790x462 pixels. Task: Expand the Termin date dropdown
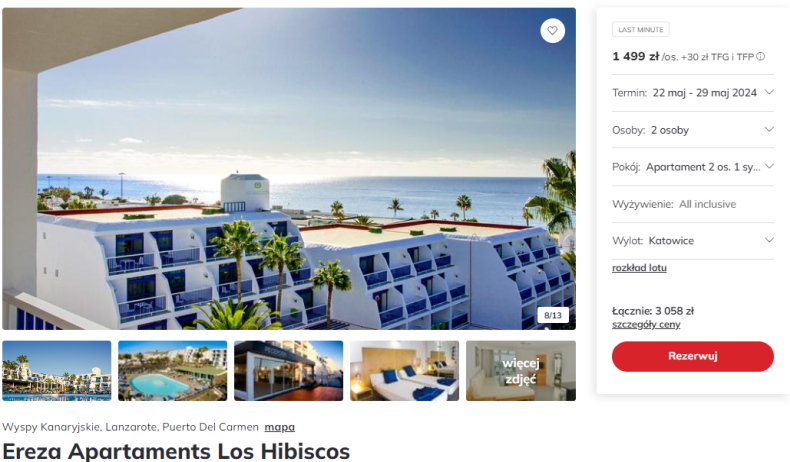pyautogui.click(x=693, y=93)
